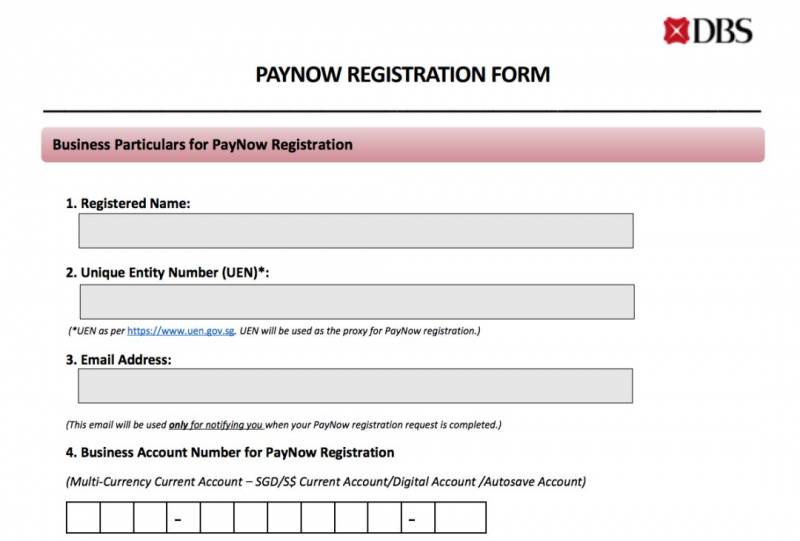Click the first dash box in account number
This screenshot has width=800, height=541.
pos(182,518)
